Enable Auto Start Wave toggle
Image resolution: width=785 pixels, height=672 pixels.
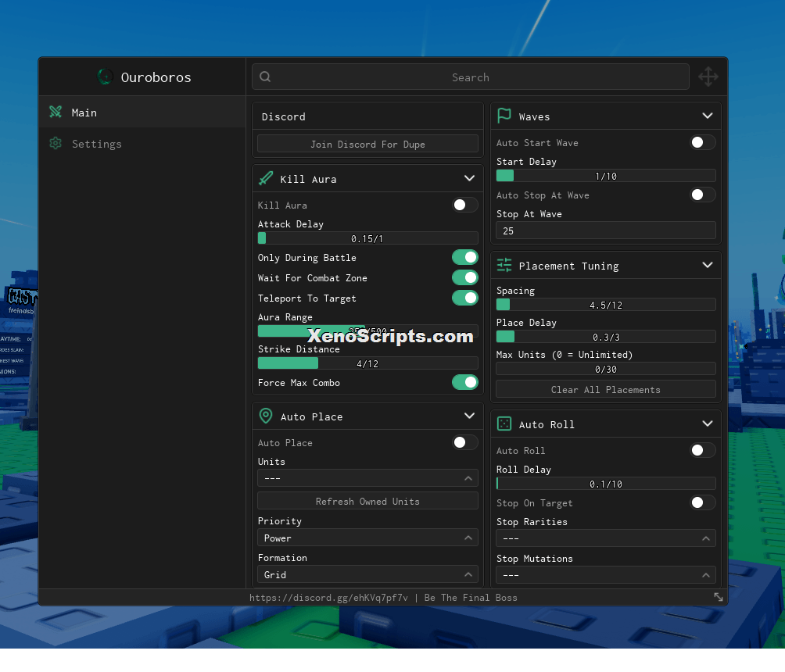click(702, 143)
